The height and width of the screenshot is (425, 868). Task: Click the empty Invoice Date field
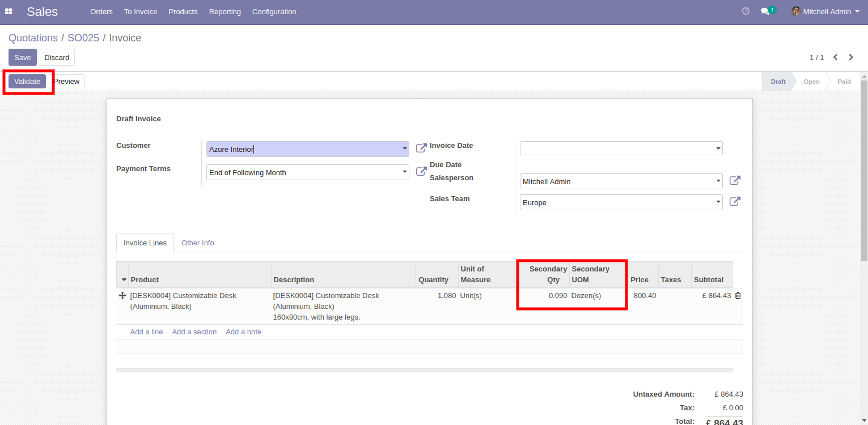(x=621, y=148)
